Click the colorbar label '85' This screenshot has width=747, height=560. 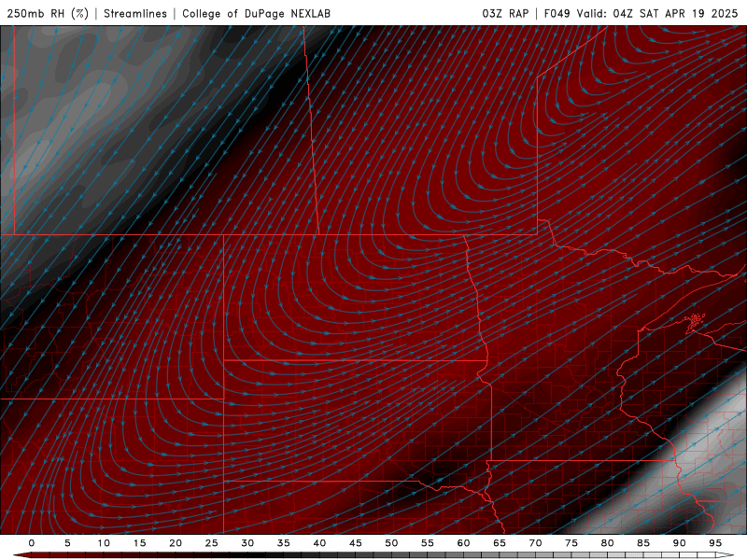(x=643, y=543)
